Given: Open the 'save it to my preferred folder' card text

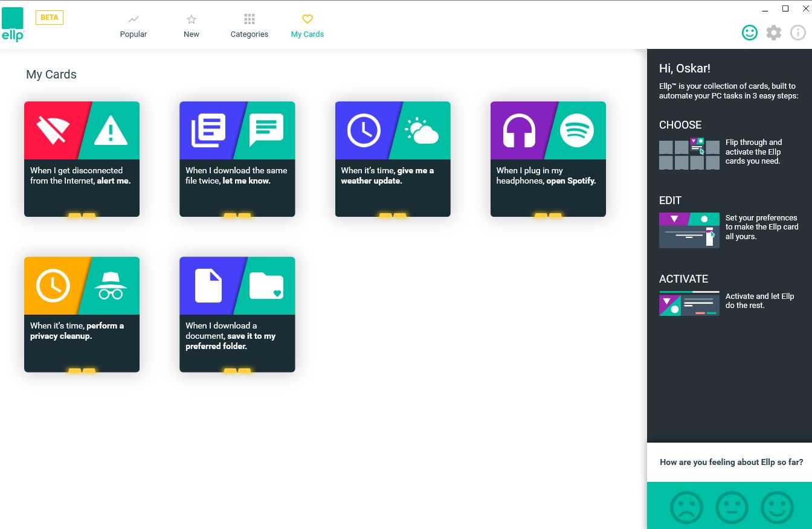Looking at the screenshot, I should pyautogui.click(x=230, y=336).
